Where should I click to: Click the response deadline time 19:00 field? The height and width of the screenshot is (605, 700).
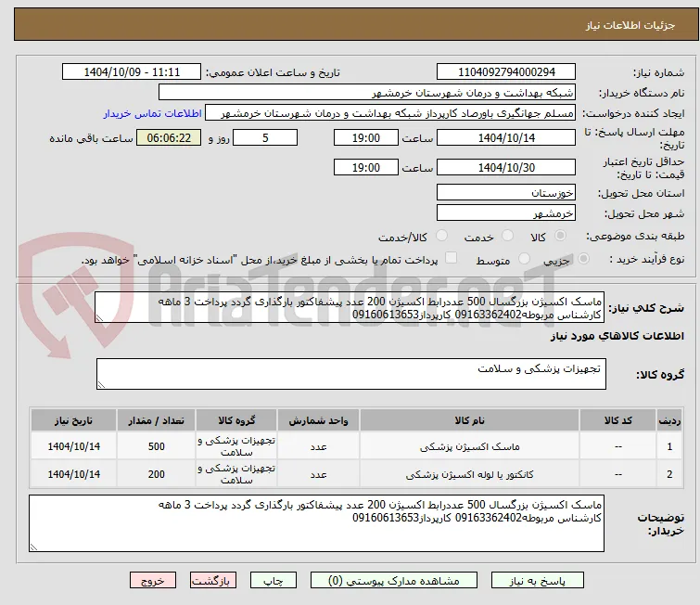point(366,137)
